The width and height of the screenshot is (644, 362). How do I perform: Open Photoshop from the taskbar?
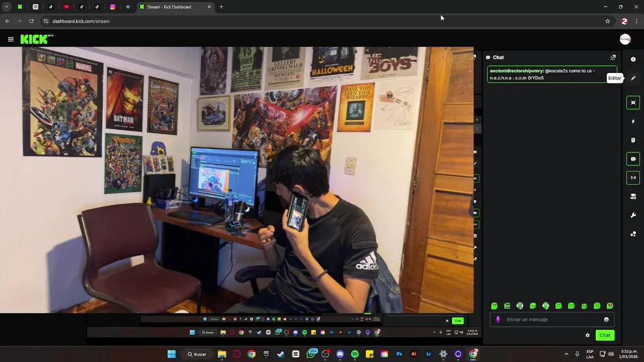click(399, 354)
